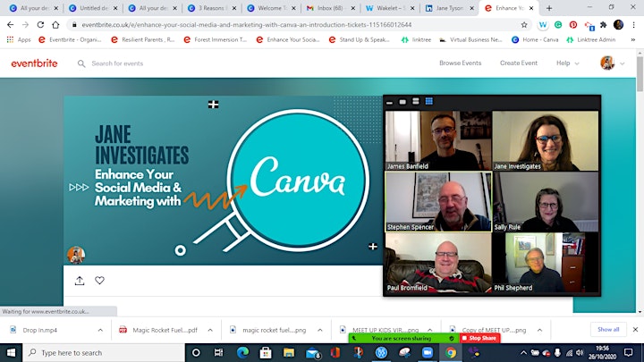
Task: Select Phil Shepherd's video tile
Action: tap(546, 263)
